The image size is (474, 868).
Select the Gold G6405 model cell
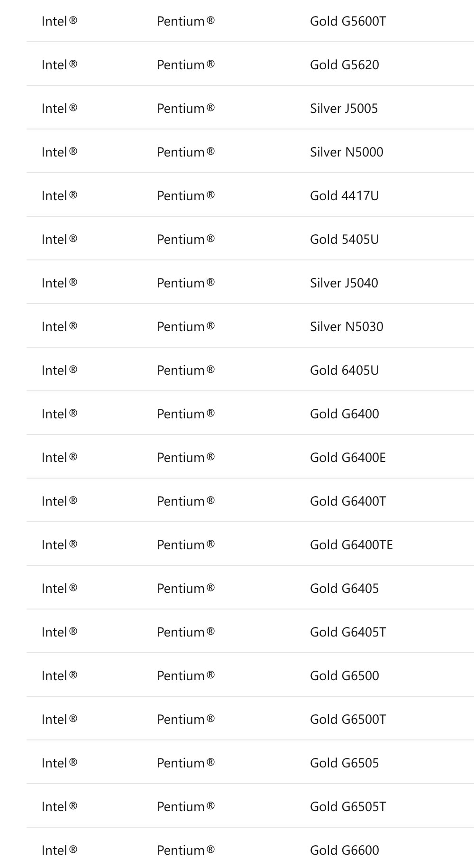(x=345, y=589)
